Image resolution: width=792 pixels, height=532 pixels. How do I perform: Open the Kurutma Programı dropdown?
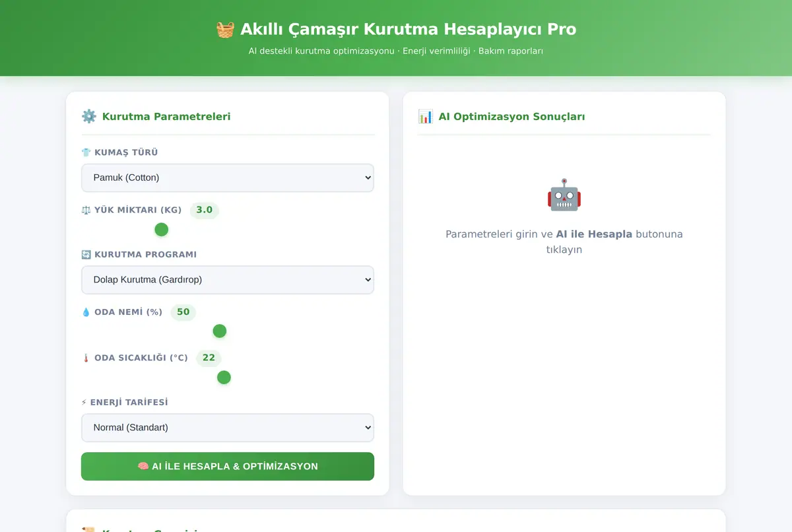coord(228,280)
